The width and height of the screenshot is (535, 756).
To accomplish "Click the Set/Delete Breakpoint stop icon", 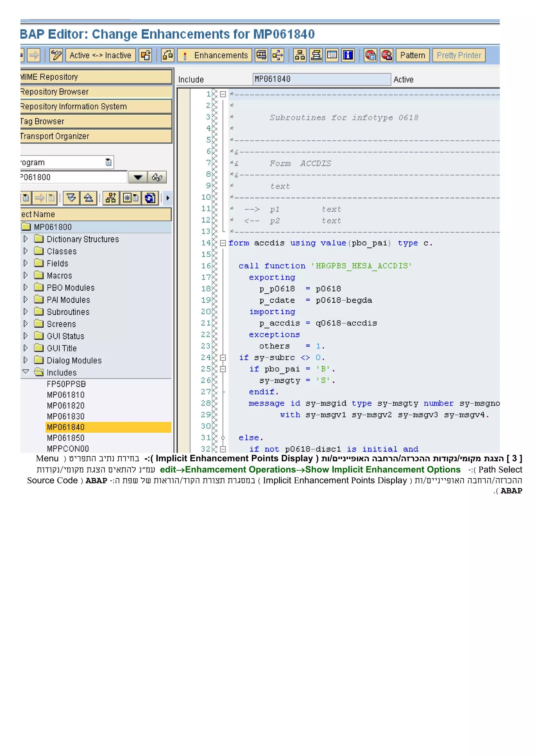I will (x=371, y=55).
